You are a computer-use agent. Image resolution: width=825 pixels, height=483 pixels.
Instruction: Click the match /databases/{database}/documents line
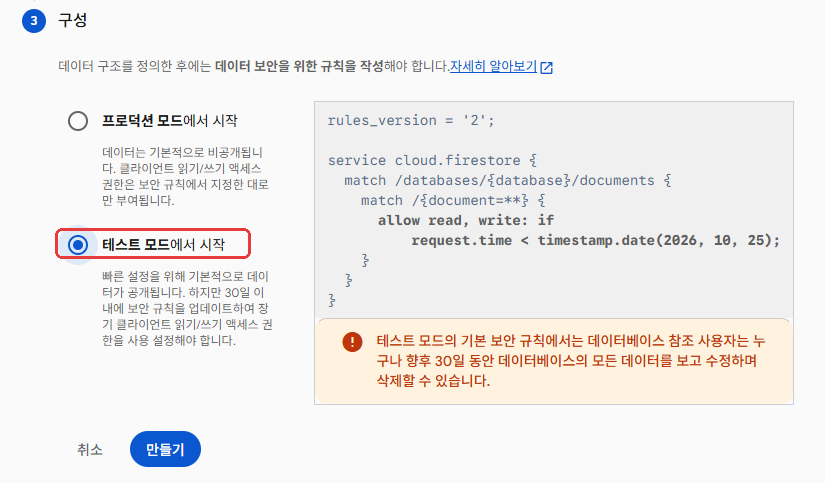click(508, 180)
